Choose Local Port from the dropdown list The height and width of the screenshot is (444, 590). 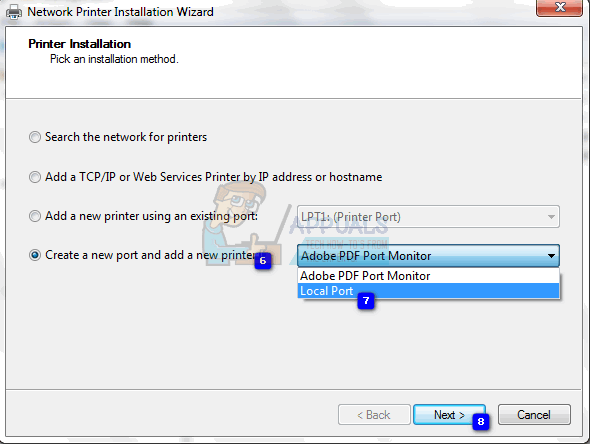tap(428, 291)
